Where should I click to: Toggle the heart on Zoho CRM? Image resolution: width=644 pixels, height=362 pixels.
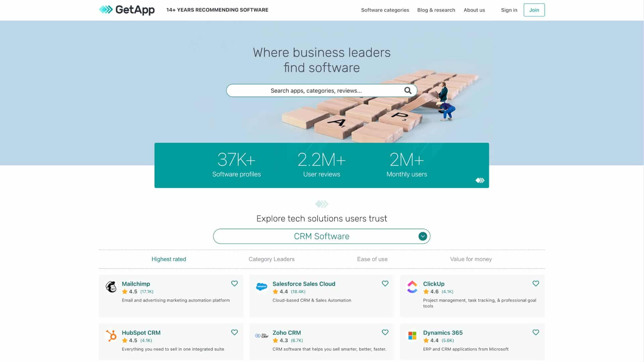pos(385,332)
